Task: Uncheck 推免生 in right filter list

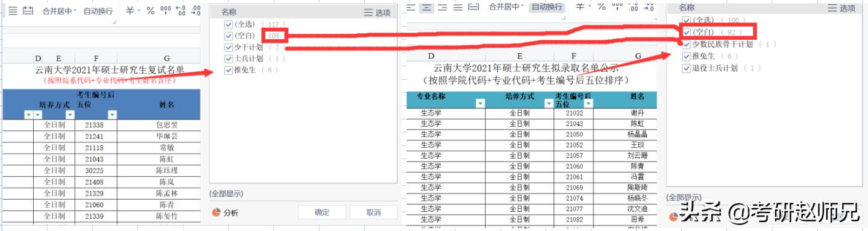Action: click(686, 56)
